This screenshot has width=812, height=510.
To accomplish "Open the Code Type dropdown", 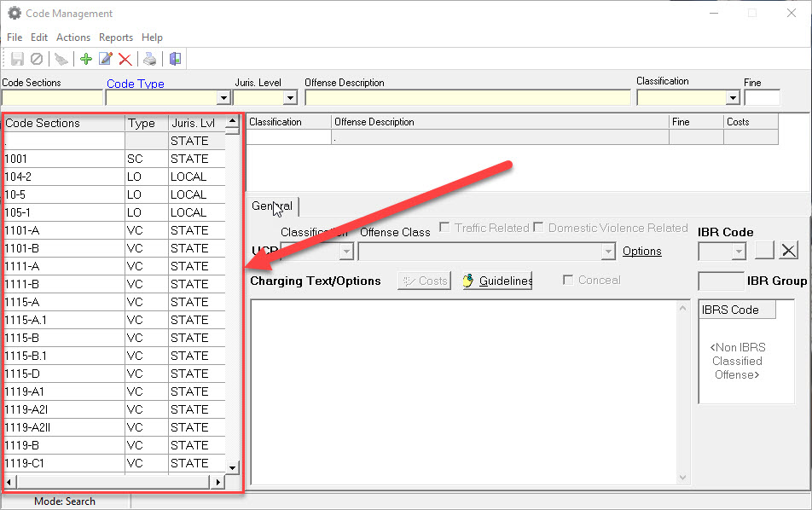I will point(223,98).
